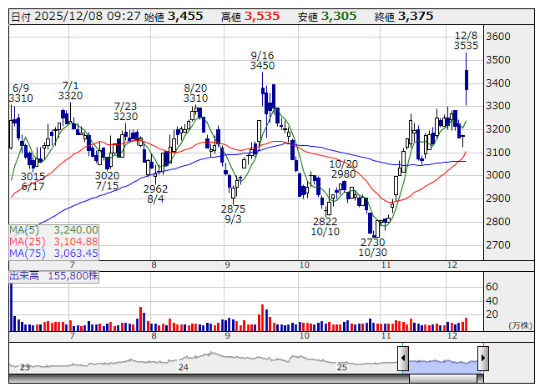
Task: Click the 60 volume axis label
Action: pos(492,287)
